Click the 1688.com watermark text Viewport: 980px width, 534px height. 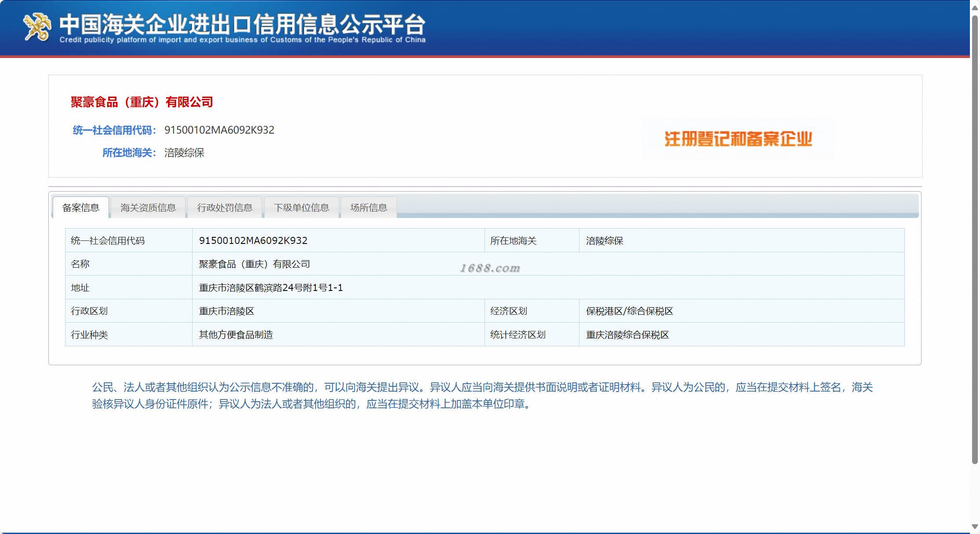490,268
